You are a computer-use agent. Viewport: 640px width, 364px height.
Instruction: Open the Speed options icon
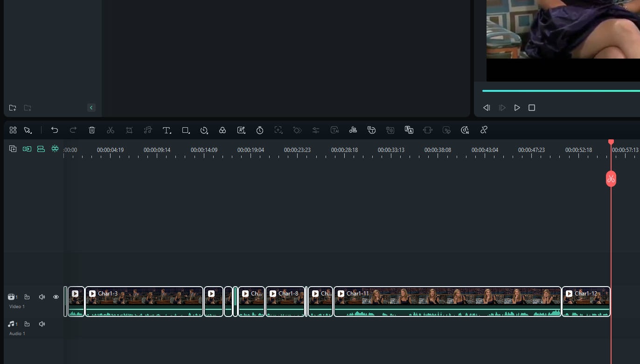coord(204,130)
